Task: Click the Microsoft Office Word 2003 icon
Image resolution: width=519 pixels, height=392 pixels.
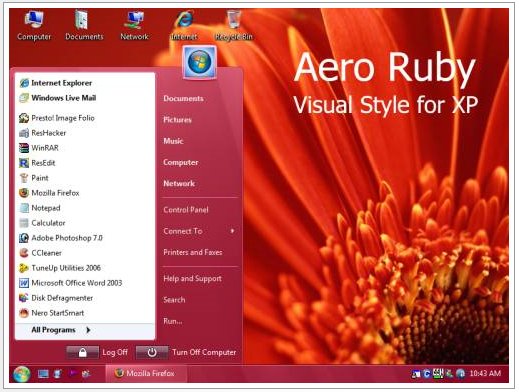Action: click(x=24, y=283)
